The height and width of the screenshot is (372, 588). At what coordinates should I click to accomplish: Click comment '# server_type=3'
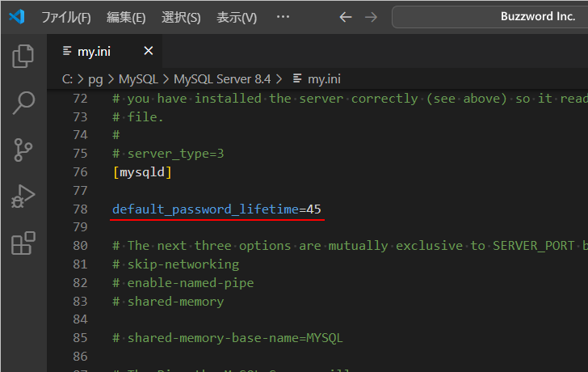[x=168, y=154]
